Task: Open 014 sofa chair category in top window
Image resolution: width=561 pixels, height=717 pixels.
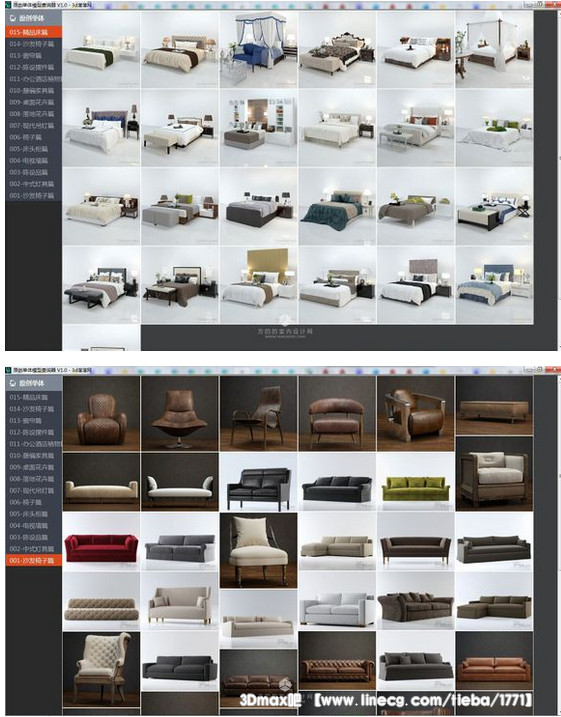Action: 33,44
